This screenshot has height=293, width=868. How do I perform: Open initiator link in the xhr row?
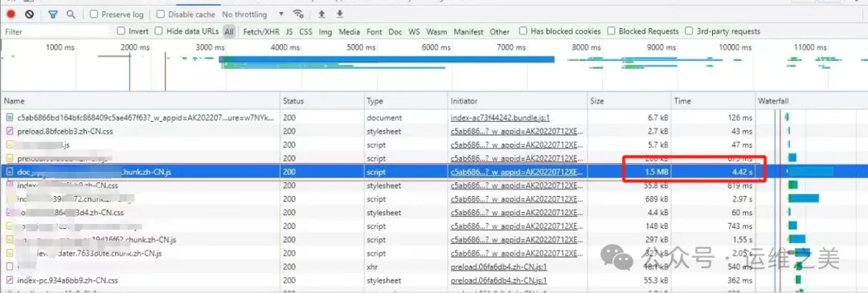[x=499, y=267]
